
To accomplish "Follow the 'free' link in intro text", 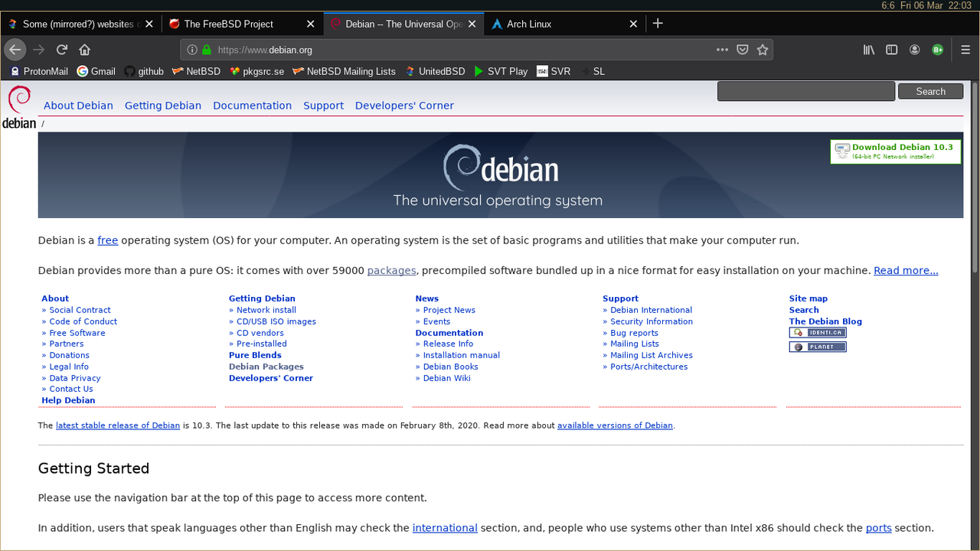I will tap(107, 240).
